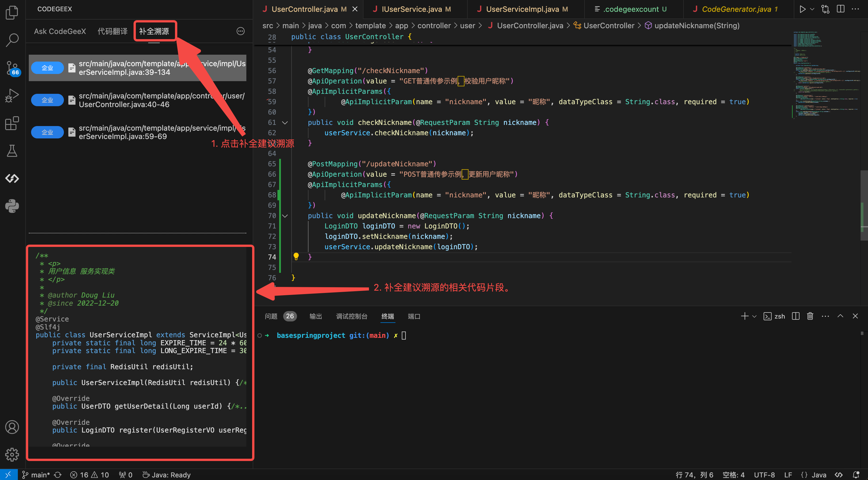This screenshot has width=868, height=480.
Task: Split the editor to the right
Action: (x=841, y=9)
